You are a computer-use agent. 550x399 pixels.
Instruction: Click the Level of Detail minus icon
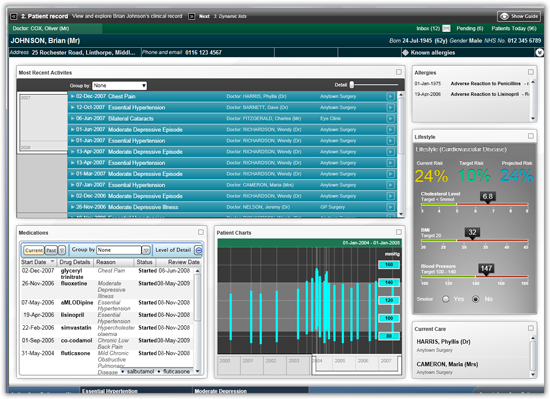(199, 250)
